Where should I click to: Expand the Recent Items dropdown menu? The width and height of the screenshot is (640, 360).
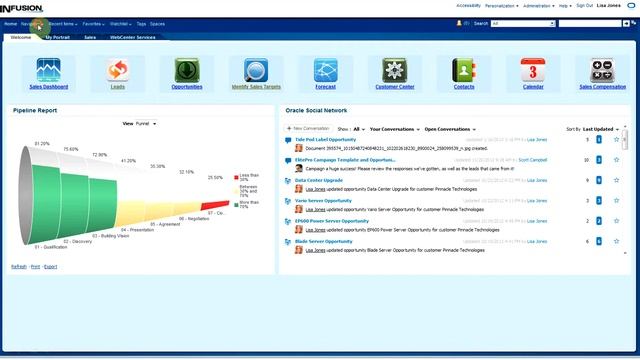click(63, 24)
